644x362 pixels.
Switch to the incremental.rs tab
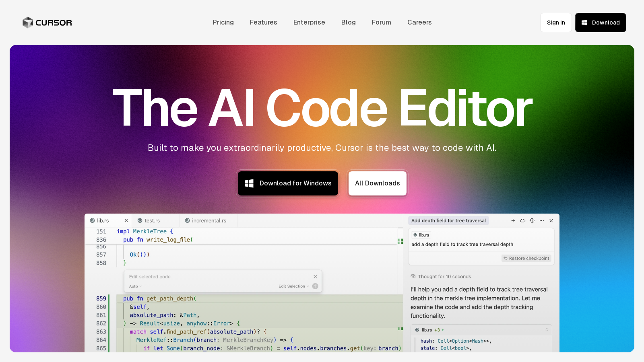click(208, 220)
